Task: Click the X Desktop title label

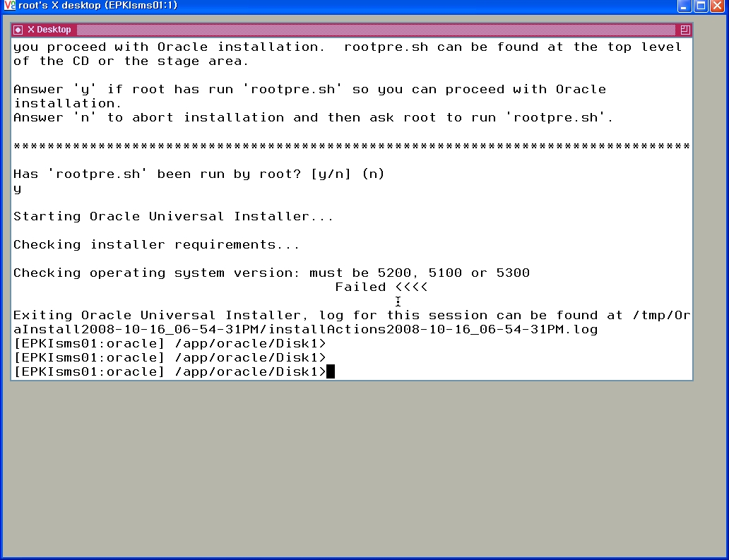Action: 49,30
